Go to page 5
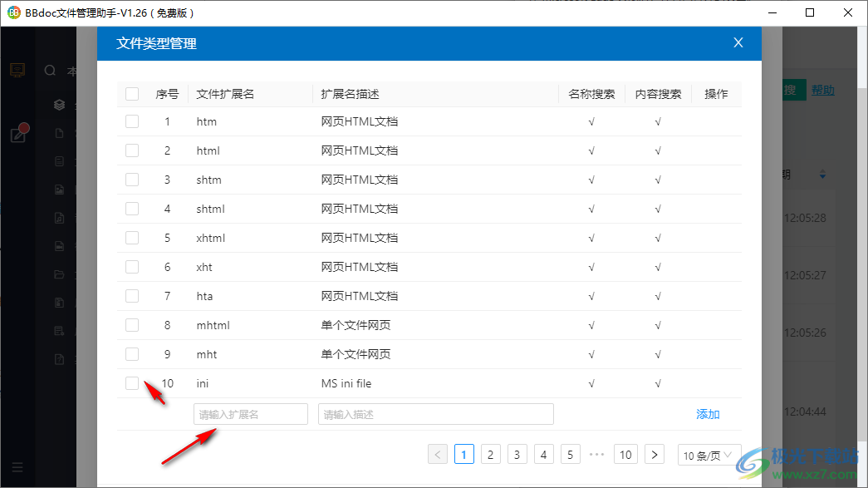Image resolution: width=868 pixels, height=488 pixels. pos(570,455)
